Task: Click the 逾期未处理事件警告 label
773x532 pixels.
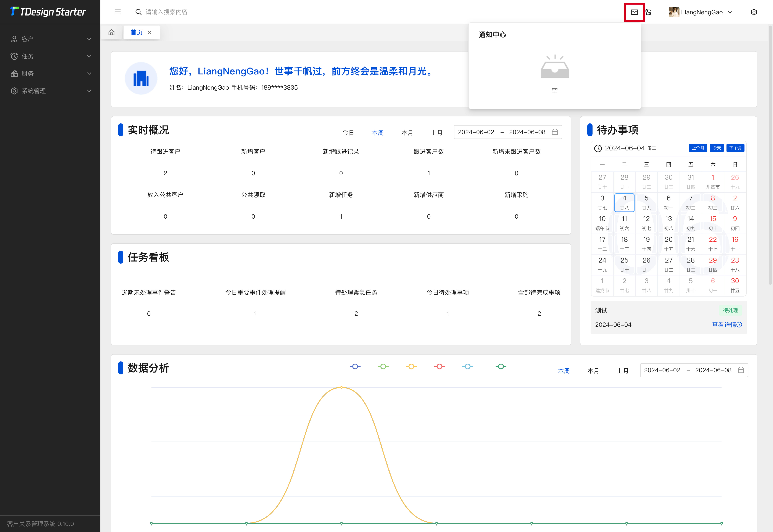Action: (x=149, y=292)
